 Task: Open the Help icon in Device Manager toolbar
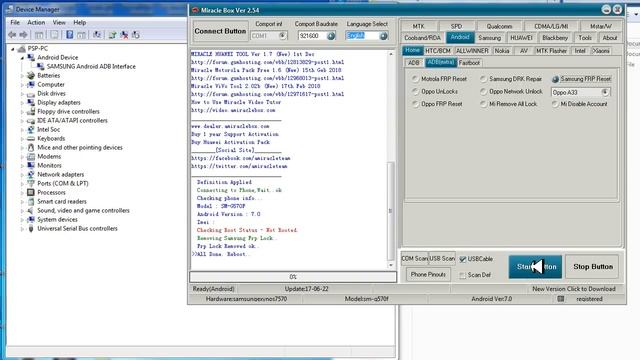(70, 35)
